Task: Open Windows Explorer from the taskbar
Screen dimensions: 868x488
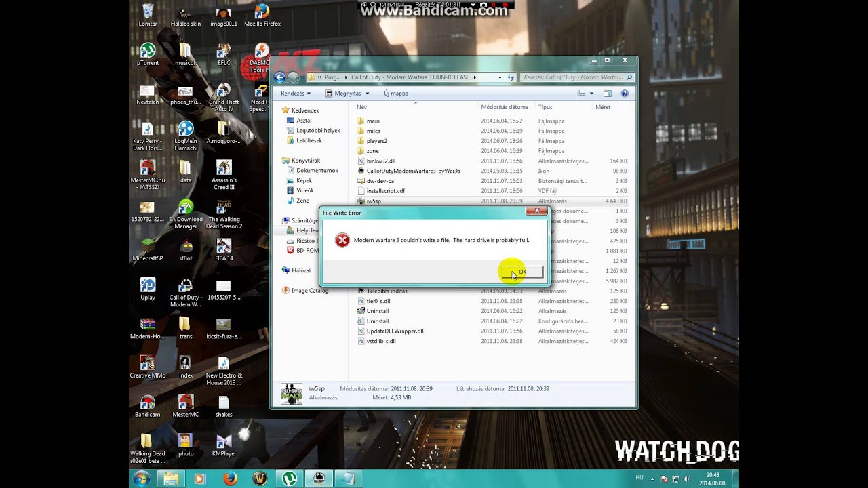Action: pos(171,479)
